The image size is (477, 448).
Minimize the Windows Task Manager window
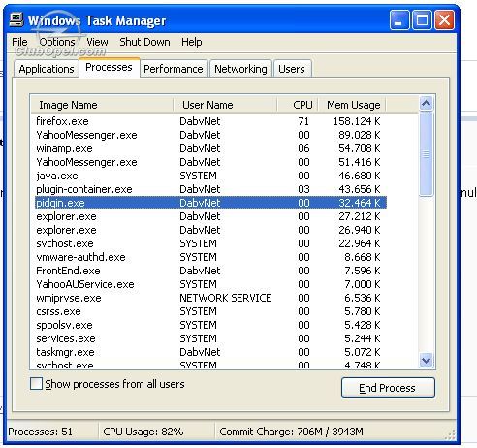point(399,20)
